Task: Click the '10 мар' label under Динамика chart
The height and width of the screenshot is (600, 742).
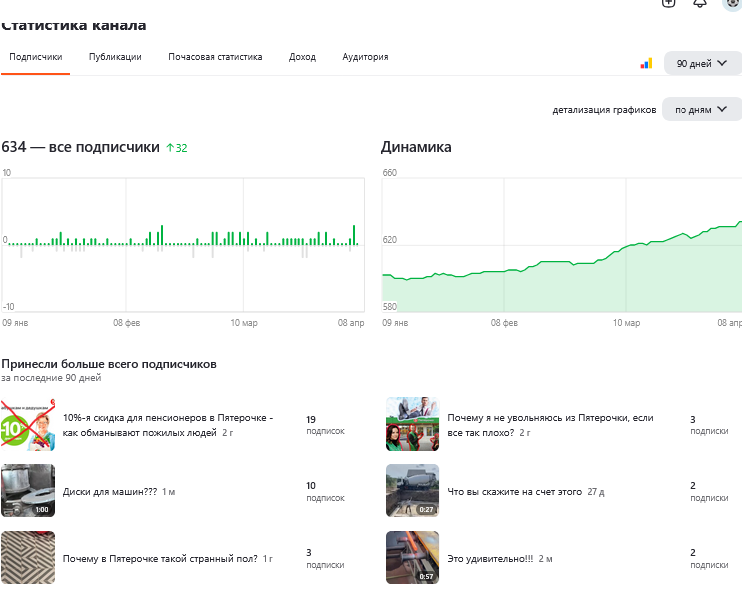Action: (x=626, y=323)
